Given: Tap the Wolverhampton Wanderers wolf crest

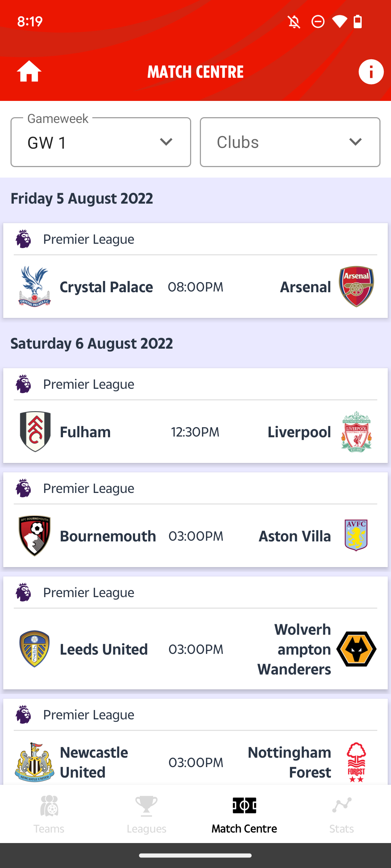Looking at the screenshot, I should pyautogui.click(x=356, y=649).
